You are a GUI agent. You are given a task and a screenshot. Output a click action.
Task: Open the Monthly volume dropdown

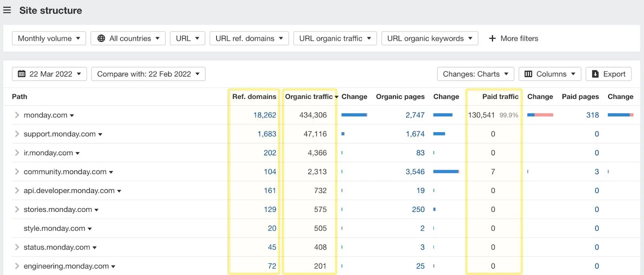tap(49, 38)
